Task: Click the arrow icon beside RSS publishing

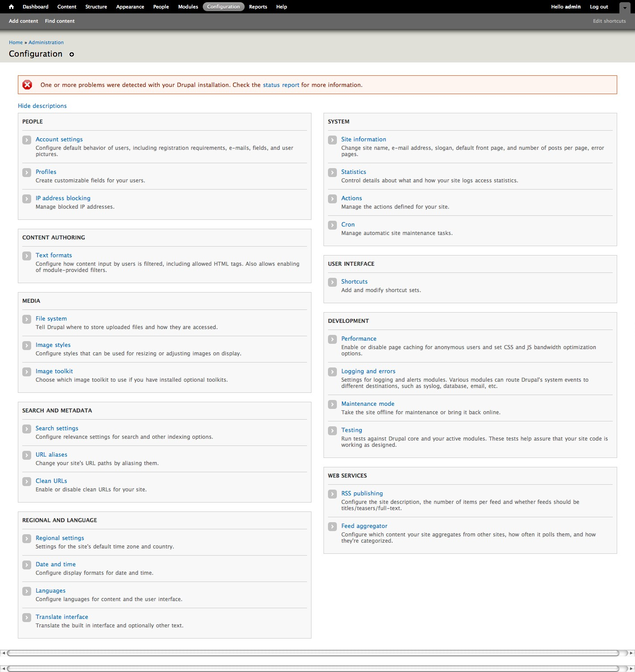Action: tap(332, 494)
